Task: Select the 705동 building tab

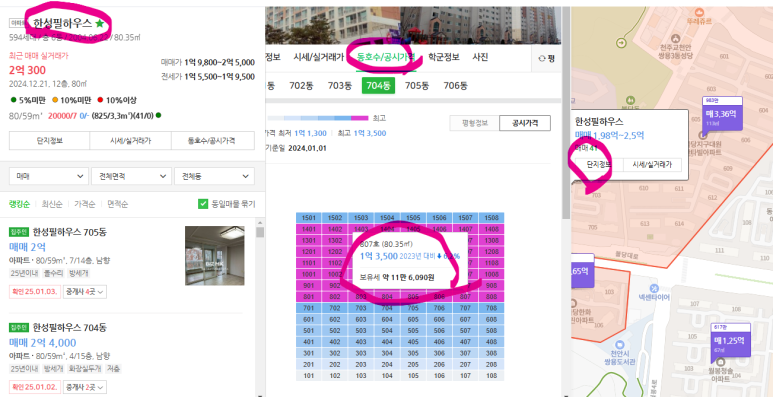Action: pyautogui.click(x=417, y=86)
